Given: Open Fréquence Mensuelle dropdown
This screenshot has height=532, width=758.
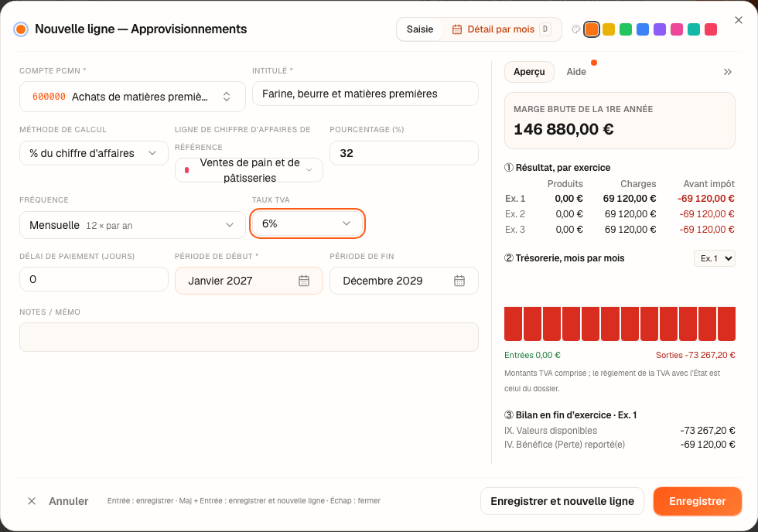Looking at the screenshot, I should click(x=132, y=225).
